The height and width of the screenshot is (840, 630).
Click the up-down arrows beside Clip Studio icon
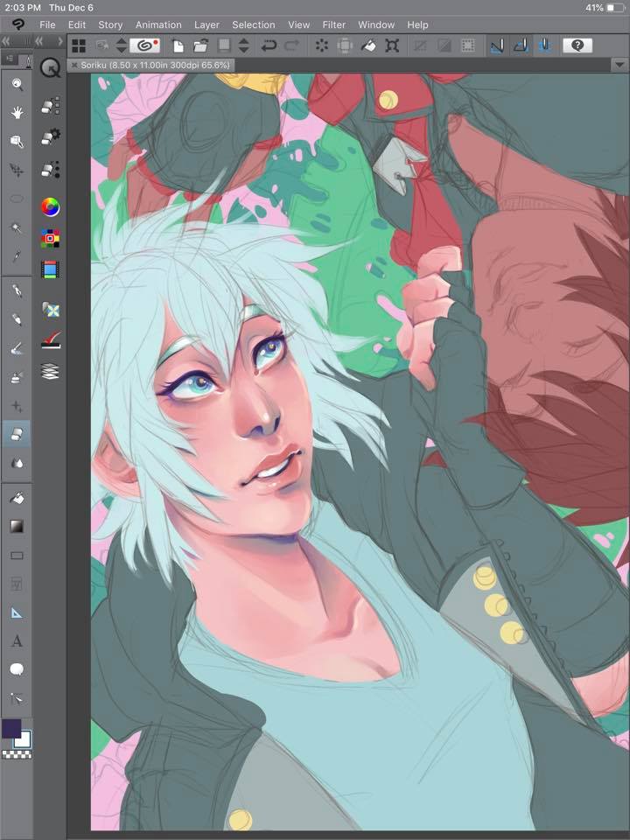coord(122,45)
